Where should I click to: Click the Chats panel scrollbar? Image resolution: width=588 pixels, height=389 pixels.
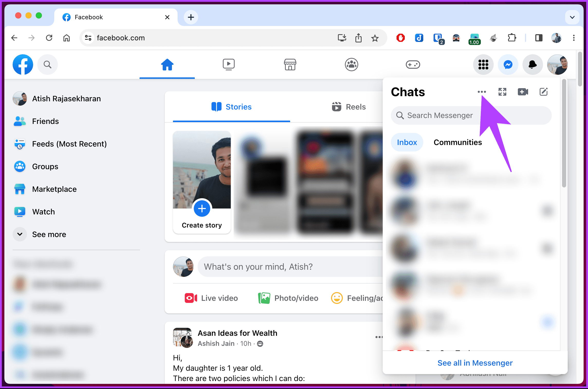[x=564, y=134]
